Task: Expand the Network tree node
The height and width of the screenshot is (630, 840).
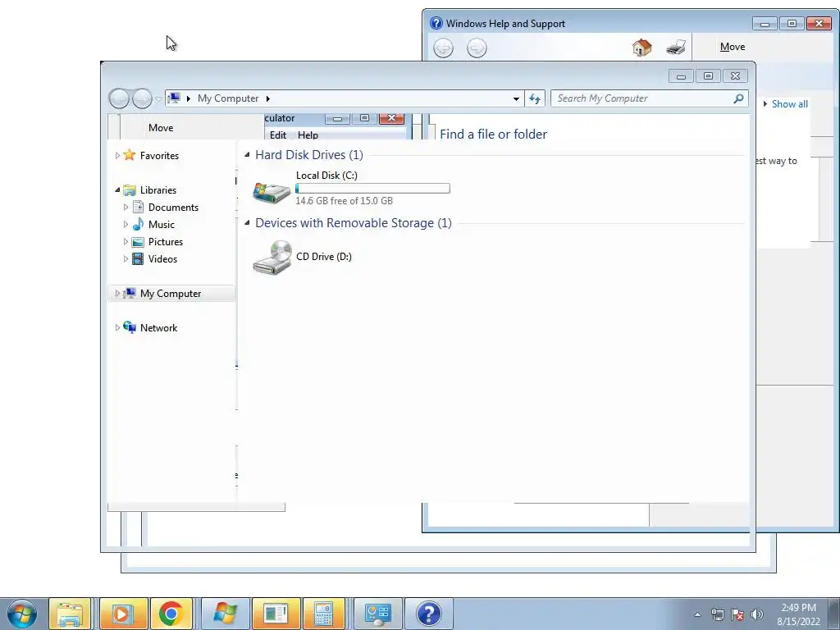Action: point(117,327)
